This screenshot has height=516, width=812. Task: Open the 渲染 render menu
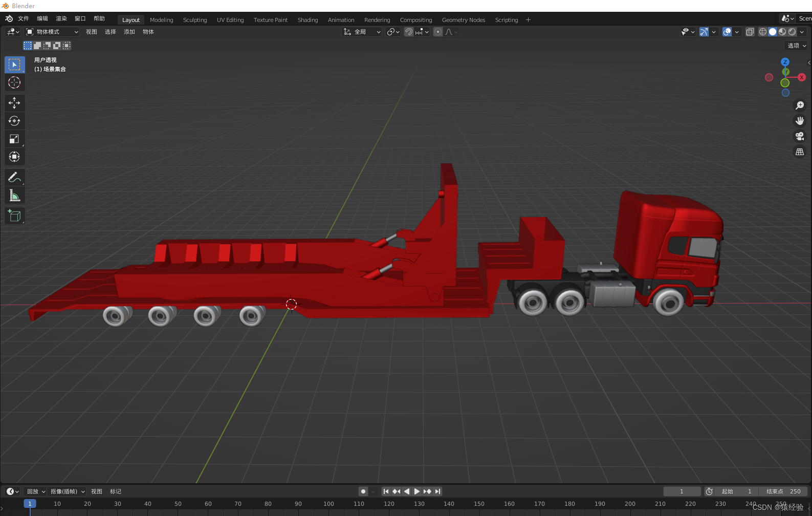(x=61, y=19)
